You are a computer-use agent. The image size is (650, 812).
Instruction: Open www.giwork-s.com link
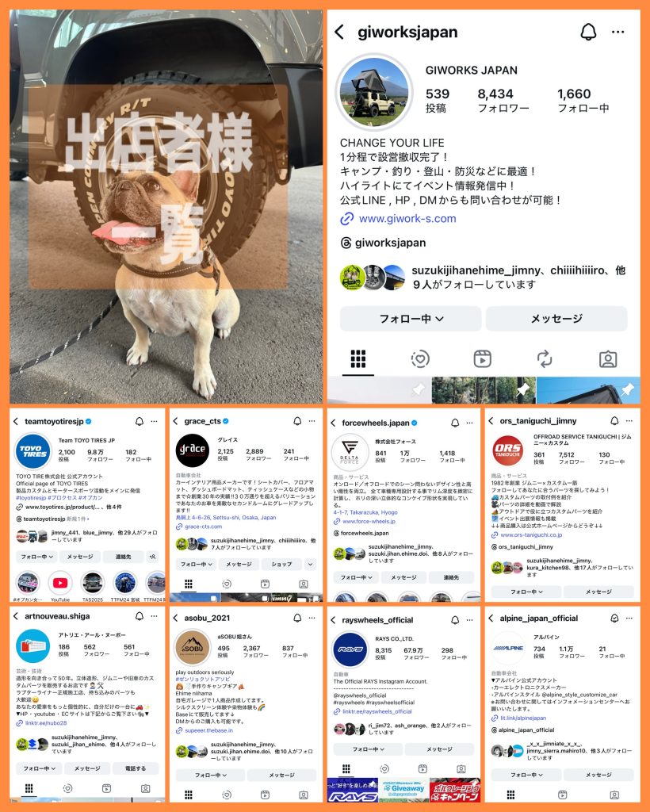tap(407, 219)
